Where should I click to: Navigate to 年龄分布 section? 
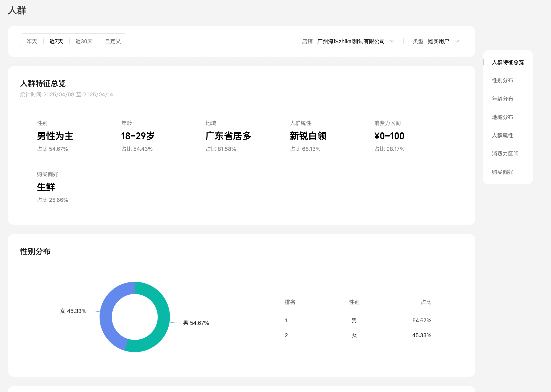pos(502,99)
